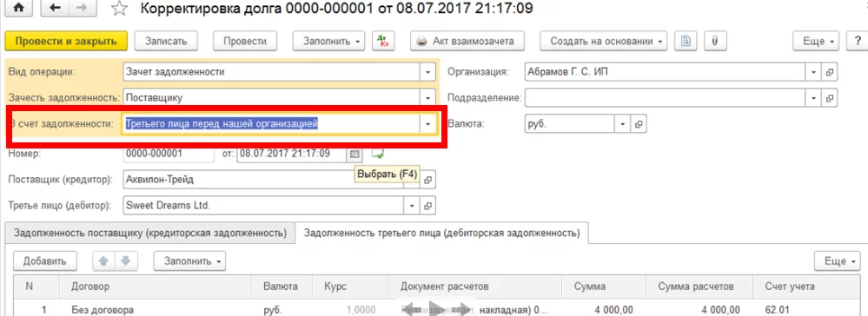Image resolution: width=868 pixels, height=316 pixels.
Task: Go to the home page icon
Action: [x=18, y=8]
